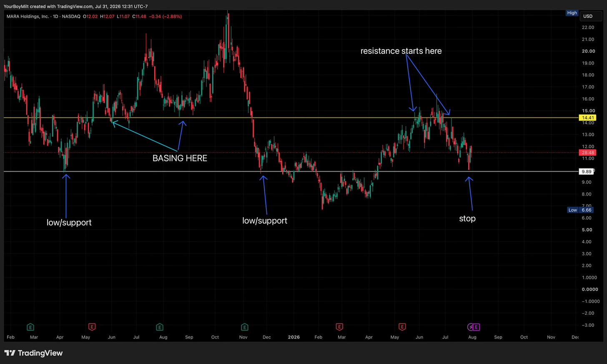Open the purple upcoming earnings E marker
This screenshot has width=607, height=364.
(x=476, y=327)
